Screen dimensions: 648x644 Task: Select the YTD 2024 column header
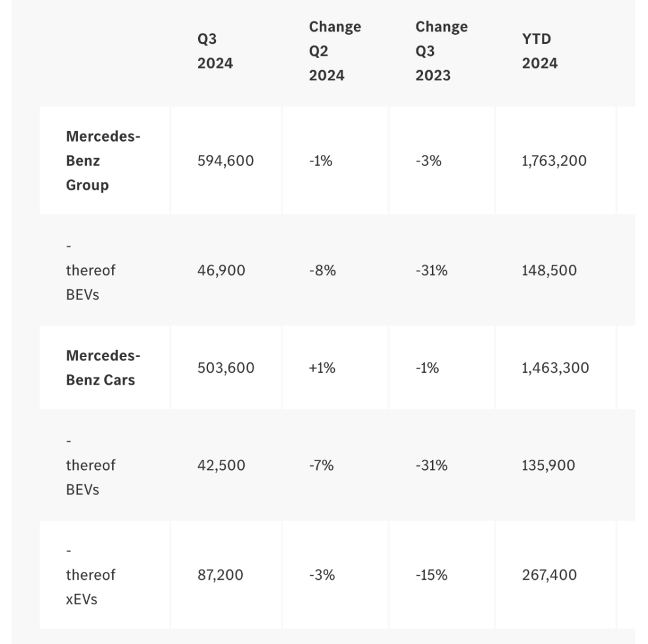click(x=540, y=51)
